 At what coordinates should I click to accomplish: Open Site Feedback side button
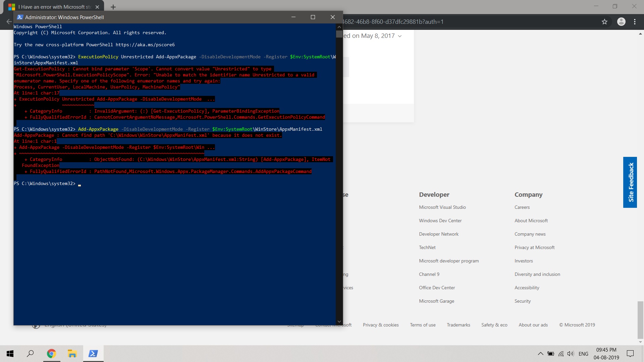(630, 182)
